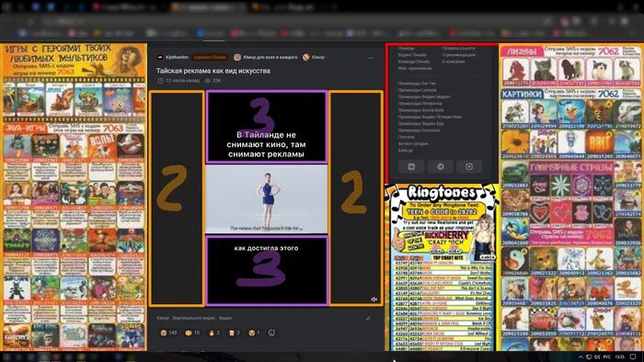
Task: Open Промокоды Ситилинк link
Action: tap(419, 130)
